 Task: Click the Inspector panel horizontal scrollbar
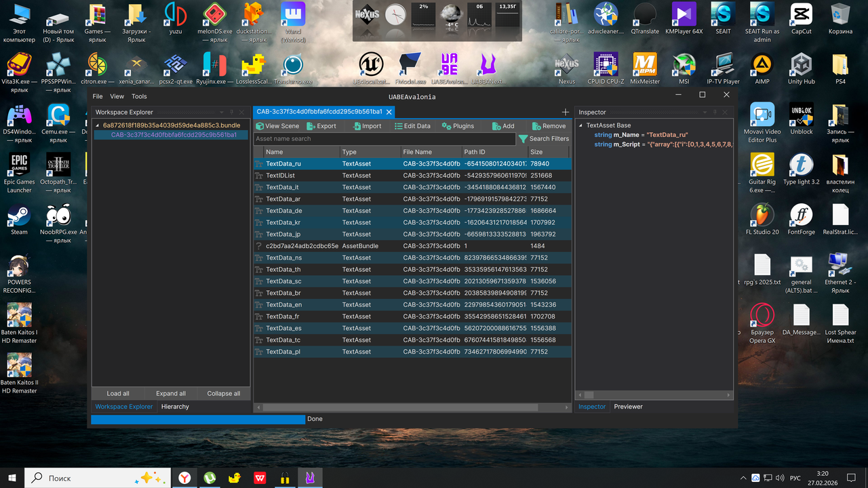tap(588, 394)
